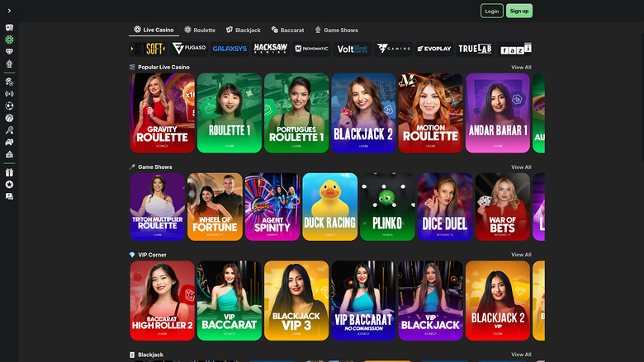Open the Duck Racing game
Image resolution: width=644 pixels, height=362 pixels.
tap(329, 207)
